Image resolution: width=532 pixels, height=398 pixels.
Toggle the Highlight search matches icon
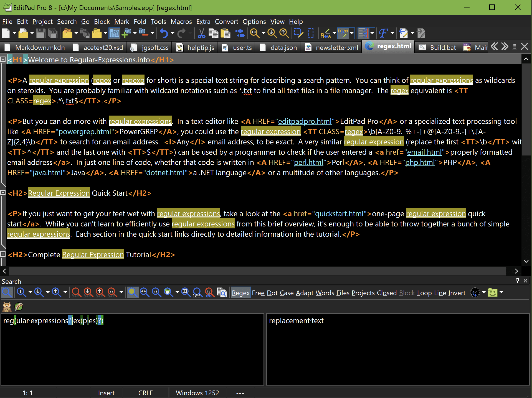pos(133,292)
